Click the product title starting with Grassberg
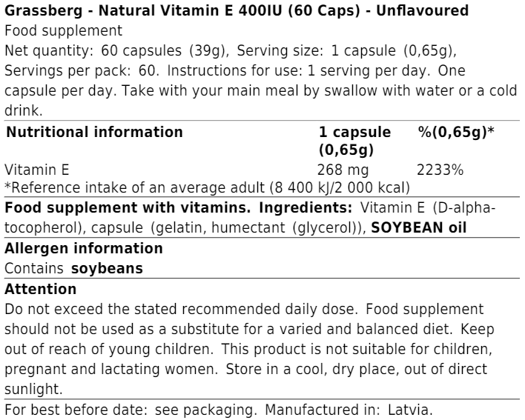The image size is (525, 420). point(237,11)
